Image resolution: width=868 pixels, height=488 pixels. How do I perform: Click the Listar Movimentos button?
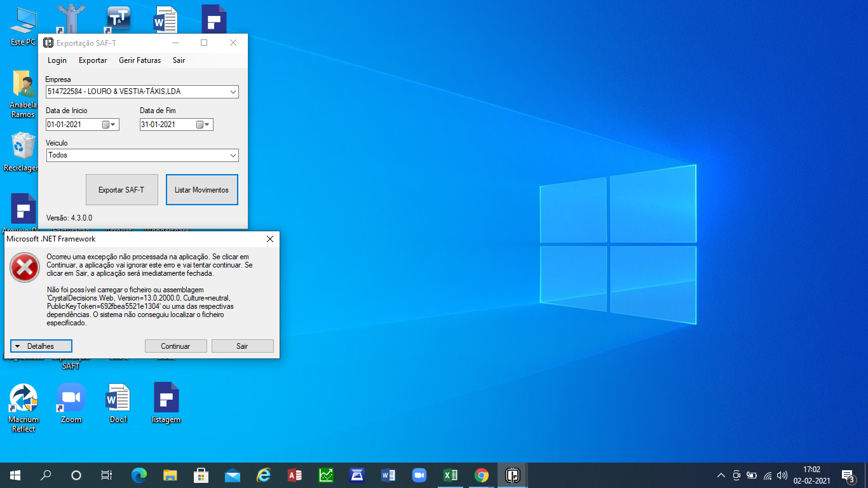click(201, 190)
